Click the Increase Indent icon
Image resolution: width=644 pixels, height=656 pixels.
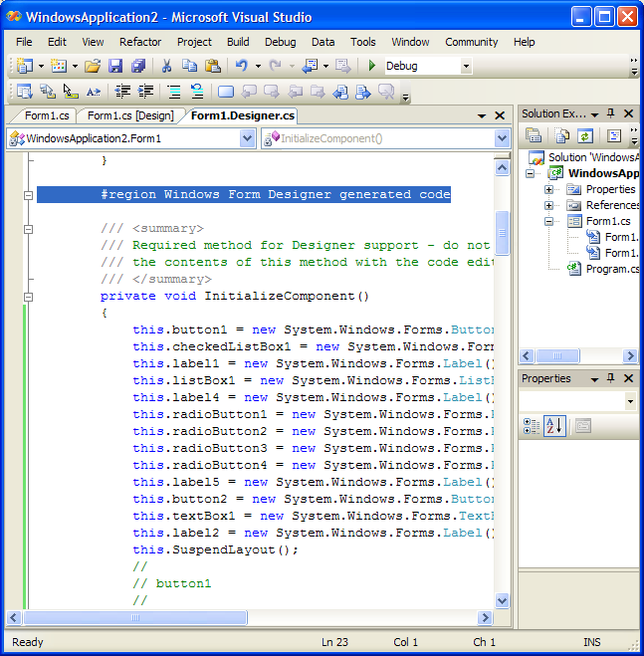pos(145,92)
